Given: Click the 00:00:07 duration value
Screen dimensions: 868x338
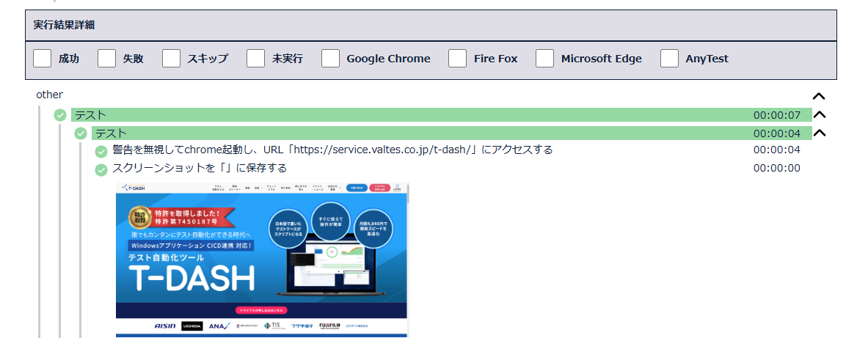Looking at the screenshot, I should pos(777,115).
